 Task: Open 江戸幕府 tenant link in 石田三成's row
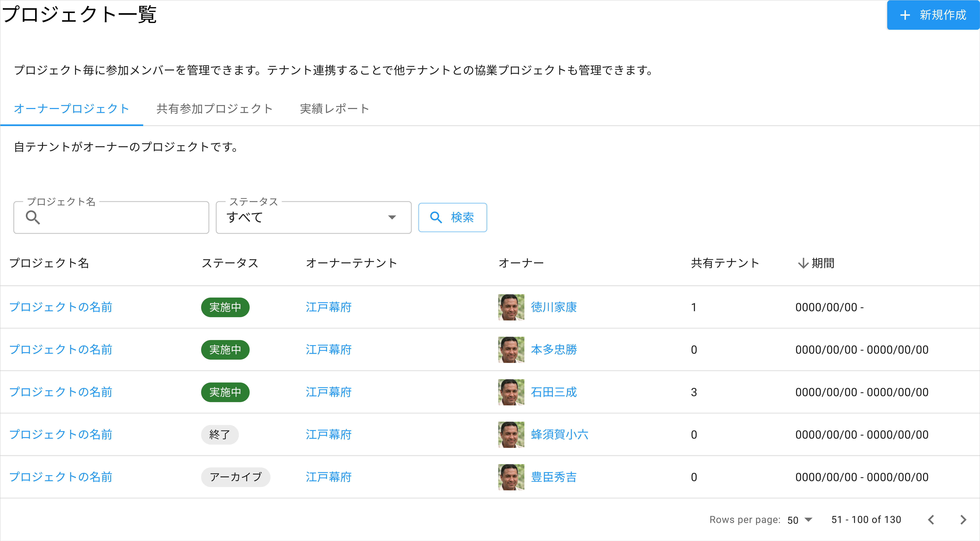pyautogui.click(x=329, y=392)
